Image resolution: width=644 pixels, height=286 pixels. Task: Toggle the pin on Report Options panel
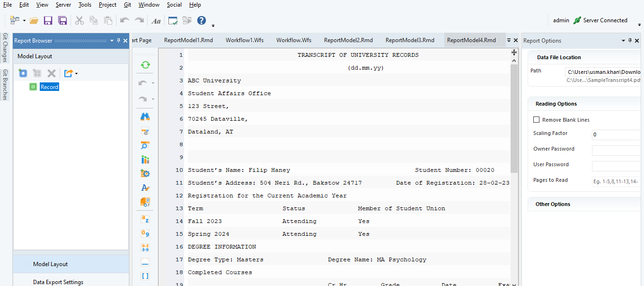tap(630, 41)
